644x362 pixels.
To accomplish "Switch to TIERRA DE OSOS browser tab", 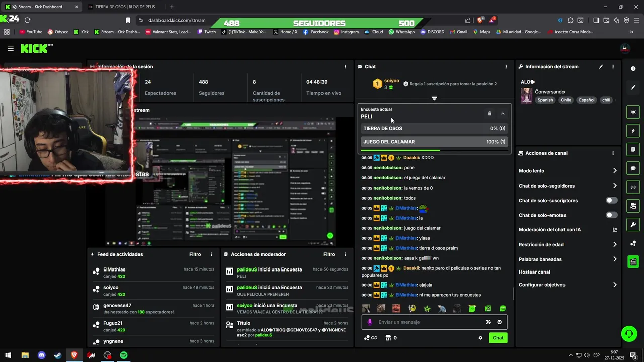I will click(124, 7).
